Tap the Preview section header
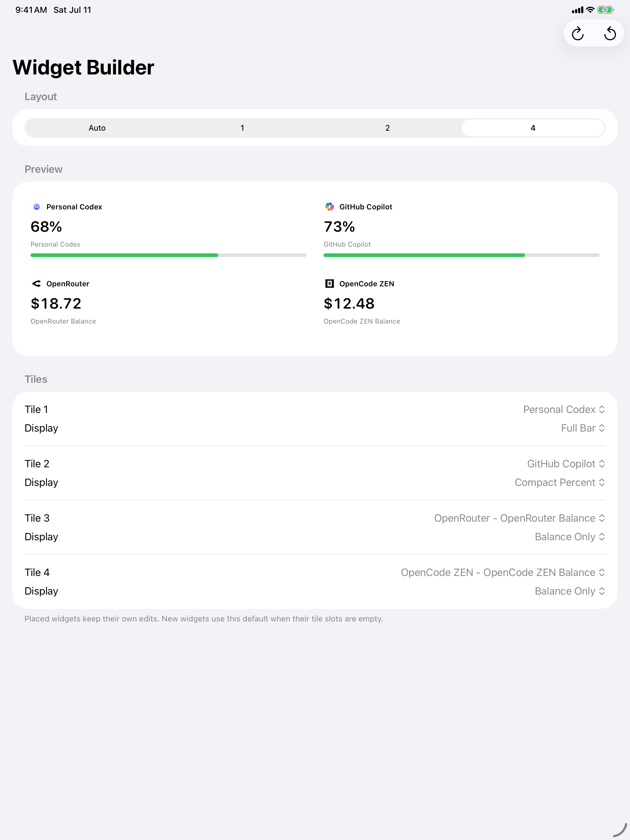The height and width of the screenshot is (840, 630). point(43,169)
